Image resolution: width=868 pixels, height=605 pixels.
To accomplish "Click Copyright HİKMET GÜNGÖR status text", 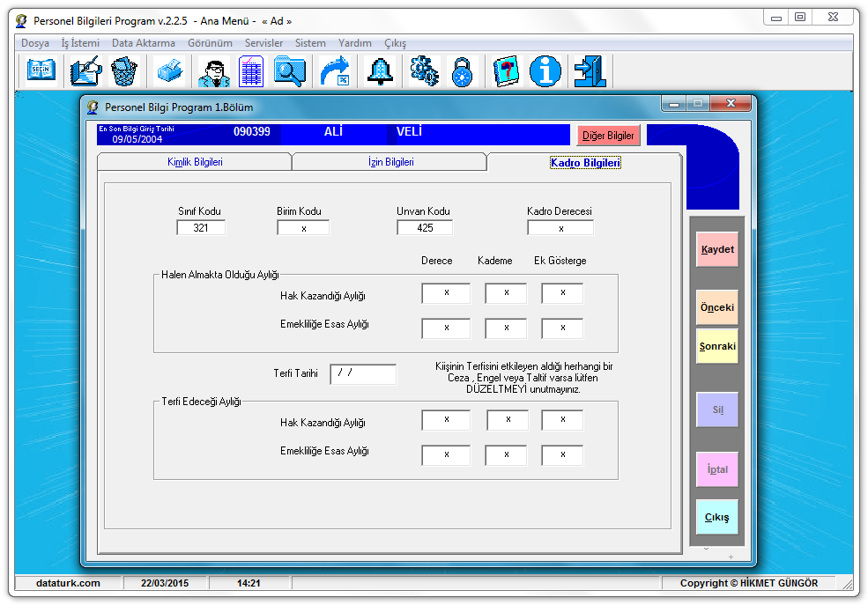I will [749, 583].
